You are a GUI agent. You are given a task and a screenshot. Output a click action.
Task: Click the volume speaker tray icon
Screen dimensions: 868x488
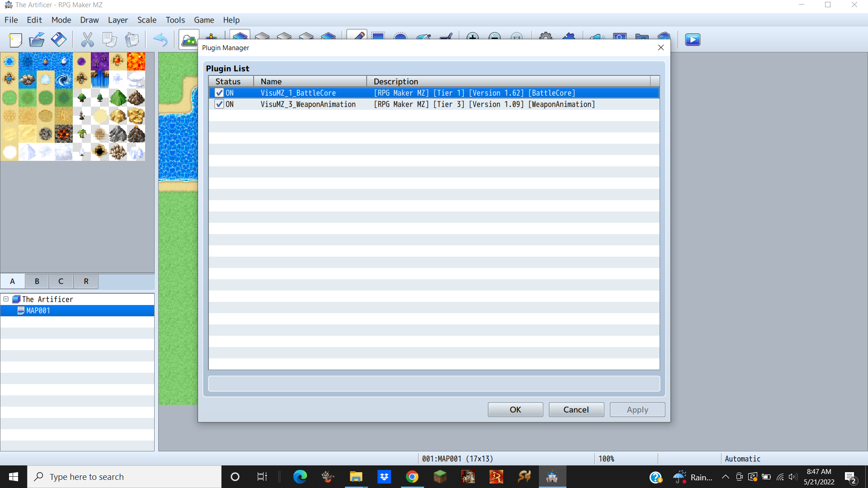click(x=793, y=477)
